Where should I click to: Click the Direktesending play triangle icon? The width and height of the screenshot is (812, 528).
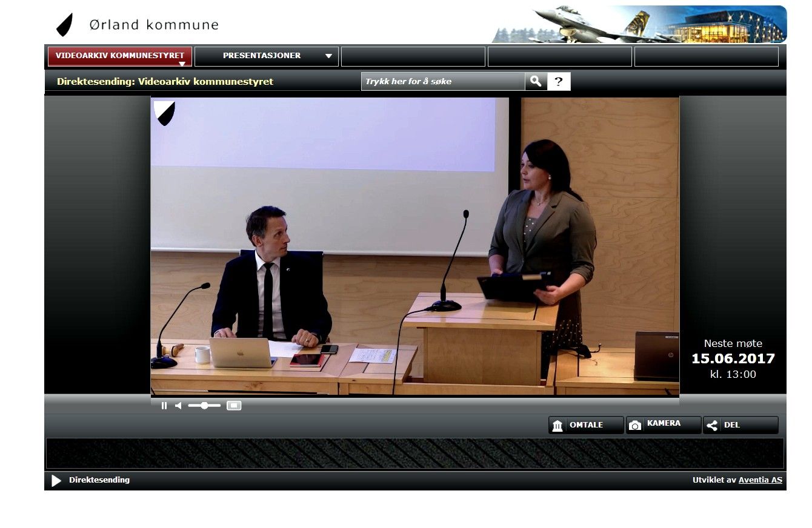tap(56, 480)
